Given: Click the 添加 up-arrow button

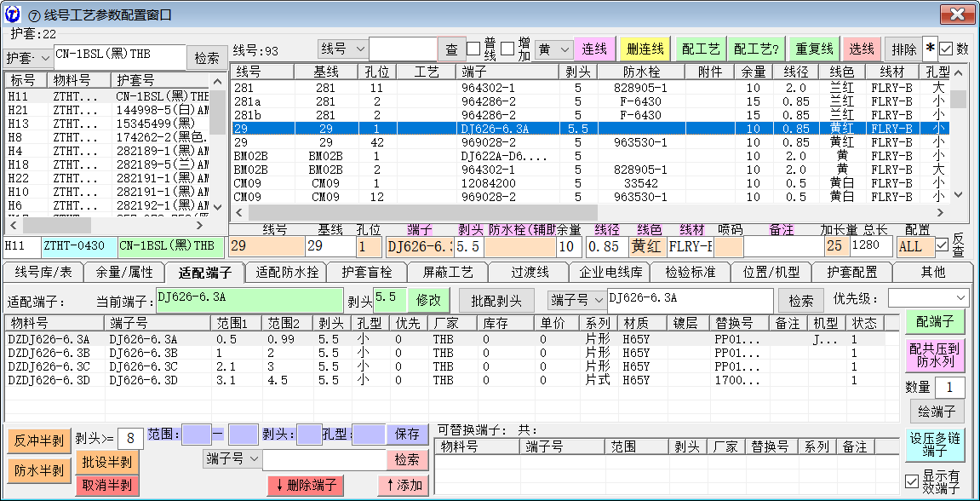Looking at the screenshot, I should (x=403, y=486).
